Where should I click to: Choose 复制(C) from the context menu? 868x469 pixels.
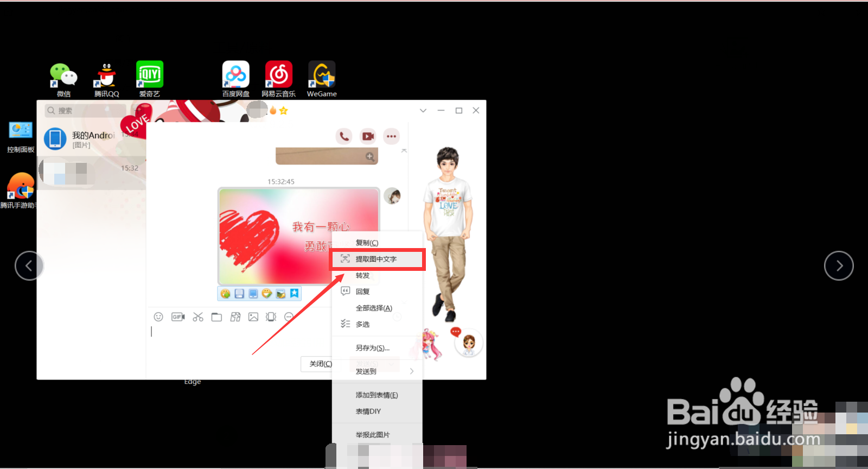[x=377, y=243]
